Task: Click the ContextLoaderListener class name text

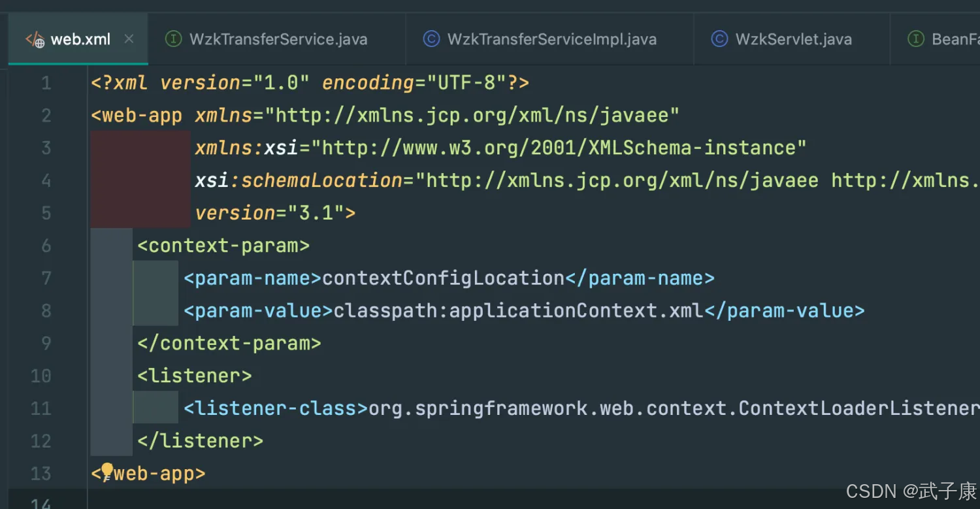Action: [859, 408]
